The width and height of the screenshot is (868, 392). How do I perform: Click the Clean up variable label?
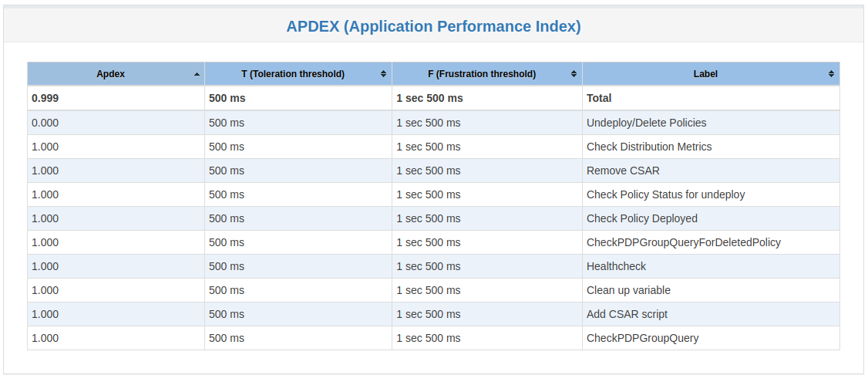tap(628, 290)
